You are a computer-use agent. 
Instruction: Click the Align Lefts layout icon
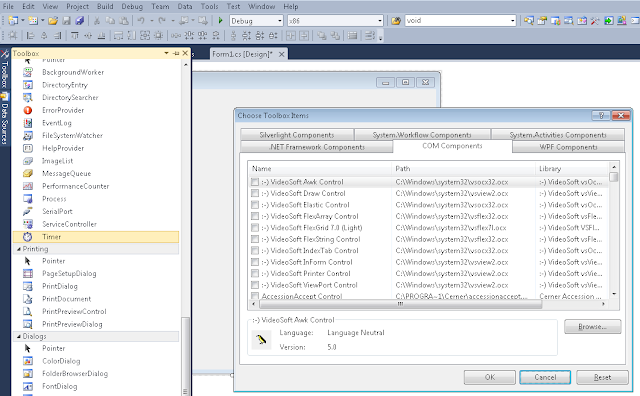[x=31, y=36]
